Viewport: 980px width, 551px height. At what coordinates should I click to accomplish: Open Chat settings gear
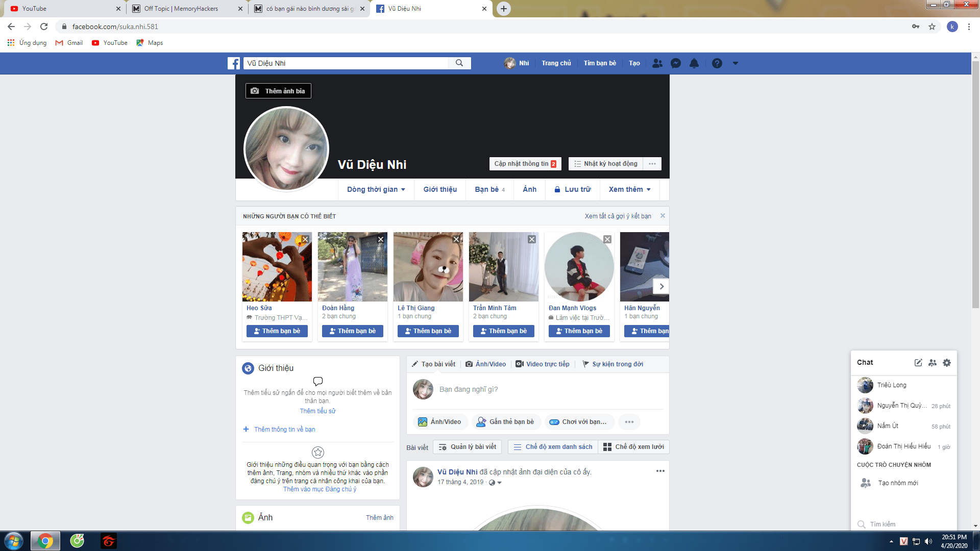click(947, 363)
